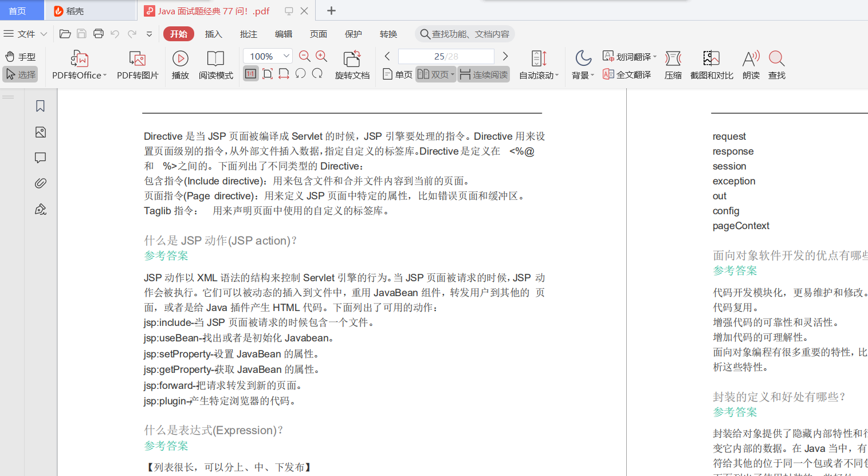
Task: Select the Hand tool (手型)
Action: point(20,57)
